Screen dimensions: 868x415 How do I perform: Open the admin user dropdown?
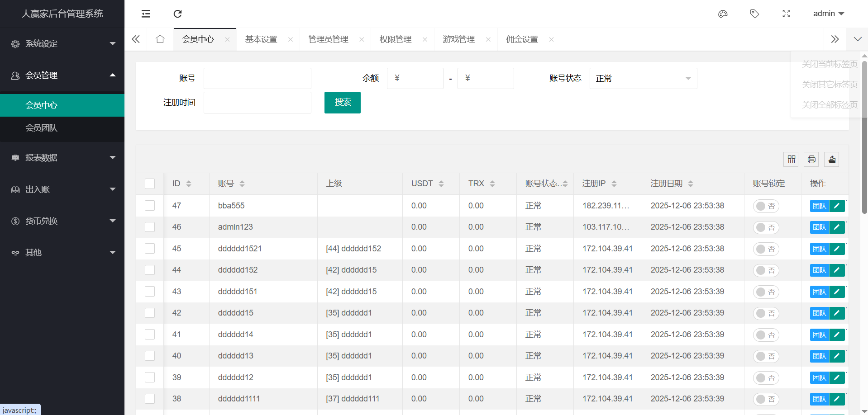pyautogui.click(x=828, y=14)
